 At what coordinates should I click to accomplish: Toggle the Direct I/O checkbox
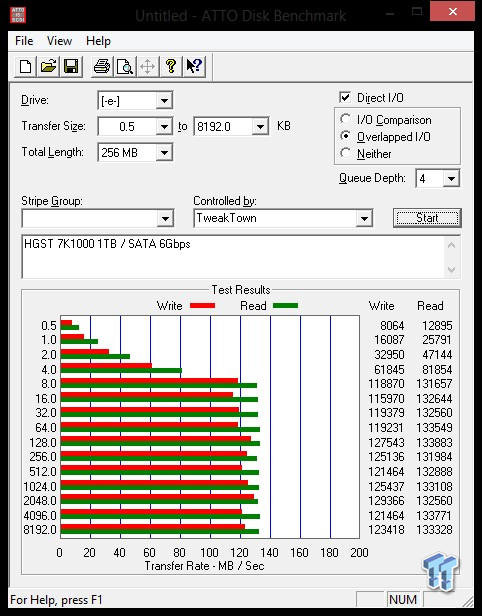[345, 97]
